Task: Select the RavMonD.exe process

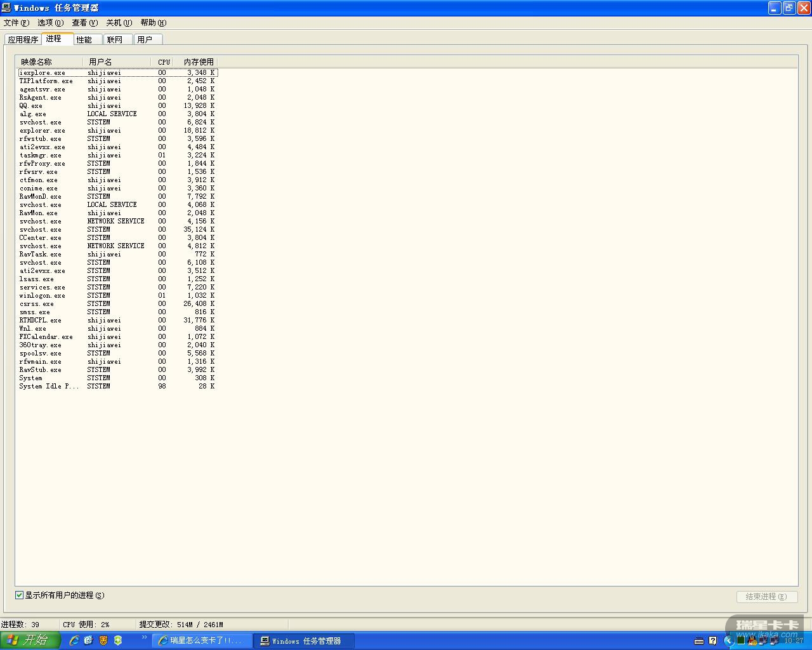Action: 118,197
